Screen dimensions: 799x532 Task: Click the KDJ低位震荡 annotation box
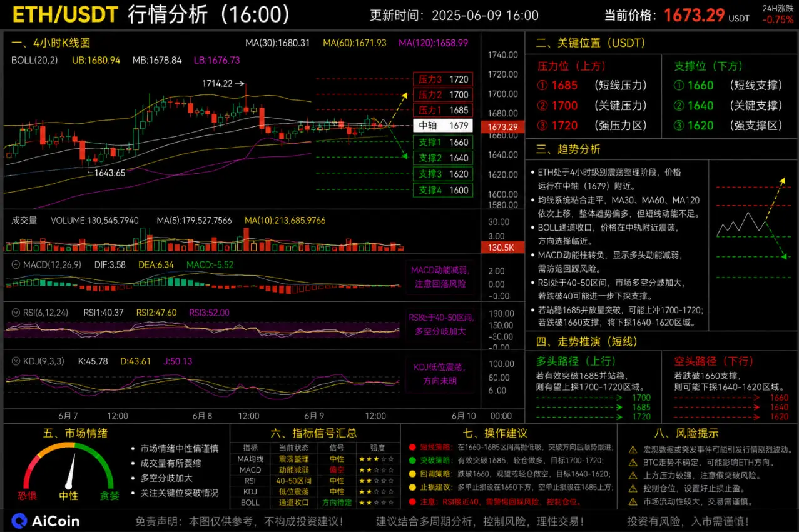point(440,374)
